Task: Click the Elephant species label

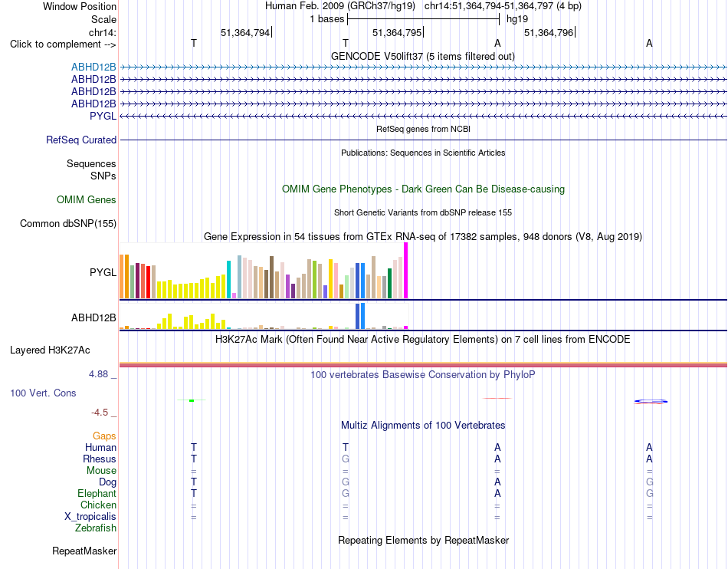Action: (97, 493)
